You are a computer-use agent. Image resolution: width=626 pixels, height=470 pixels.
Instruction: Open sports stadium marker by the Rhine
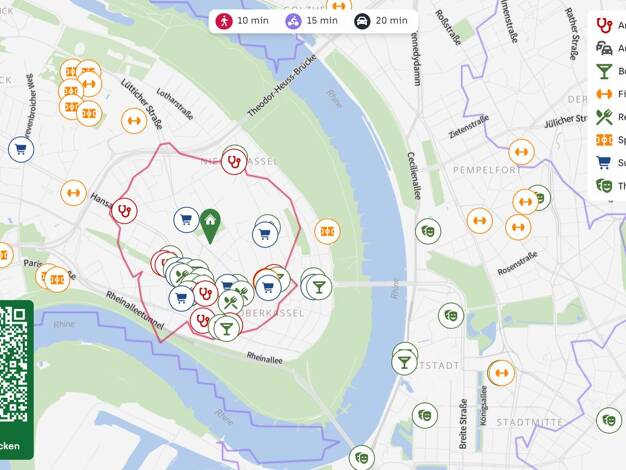[327, 231]
